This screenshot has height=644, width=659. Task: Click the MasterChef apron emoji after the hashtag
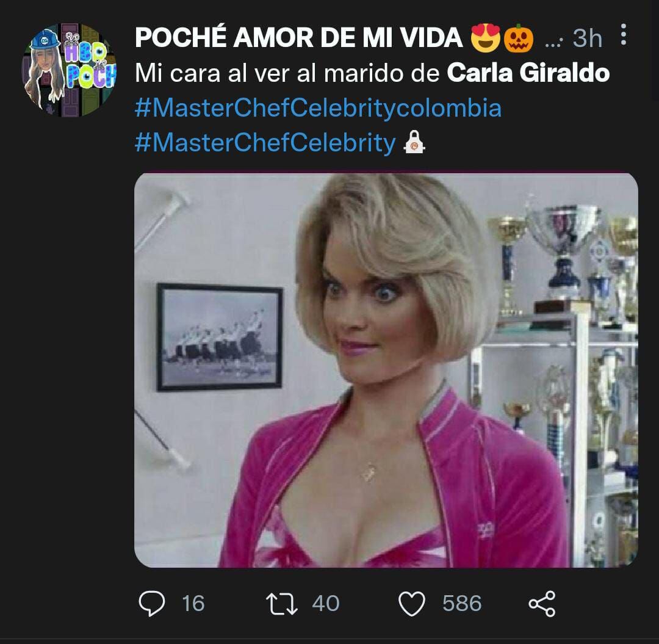point(415,143)
